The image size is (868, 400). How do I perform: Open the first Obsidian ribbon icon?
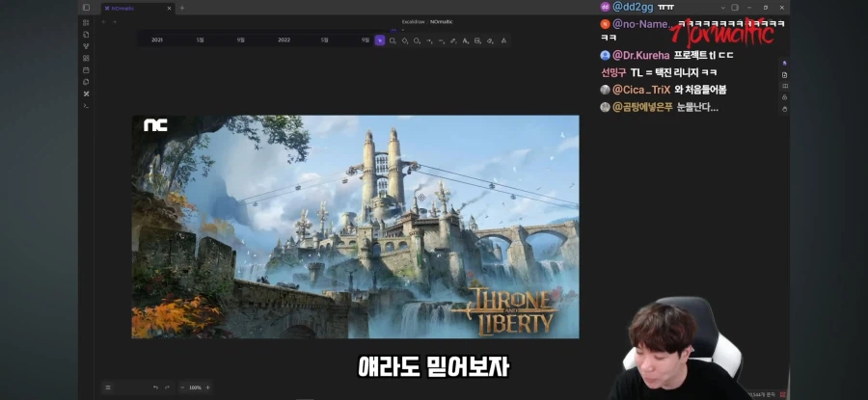tap(86, 23)
